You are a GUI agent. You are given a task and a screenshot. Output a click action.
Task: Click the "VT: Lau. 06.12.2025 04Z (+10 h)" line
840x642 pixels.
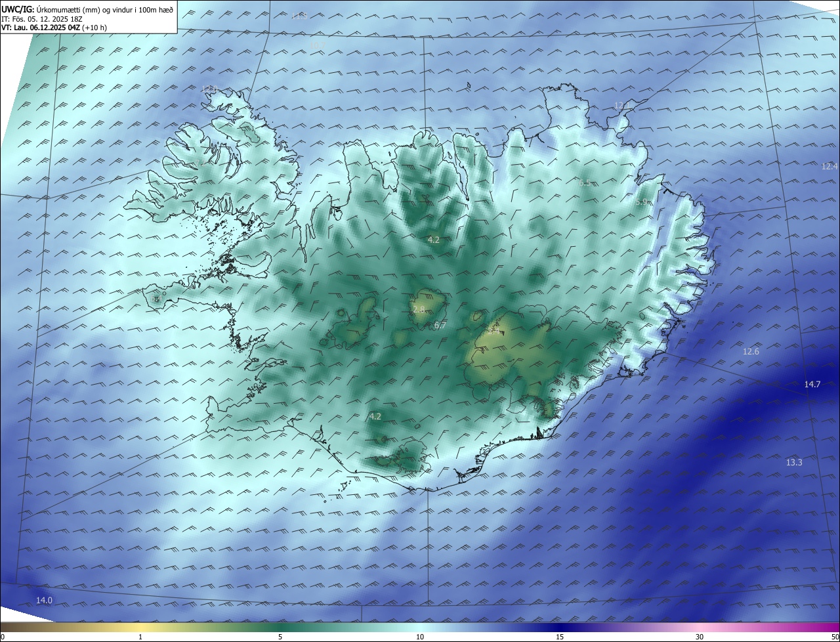pos(54,28)
